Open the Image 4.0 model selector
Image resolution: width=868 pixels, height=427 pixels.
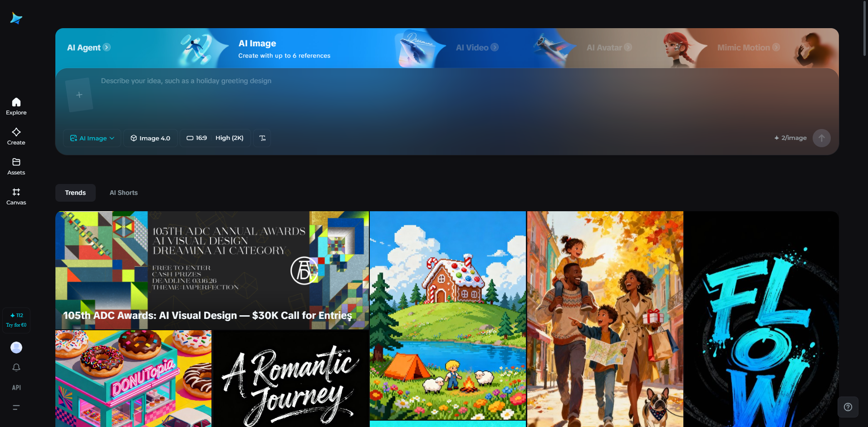pyautogui.click(x=150, y=138)
